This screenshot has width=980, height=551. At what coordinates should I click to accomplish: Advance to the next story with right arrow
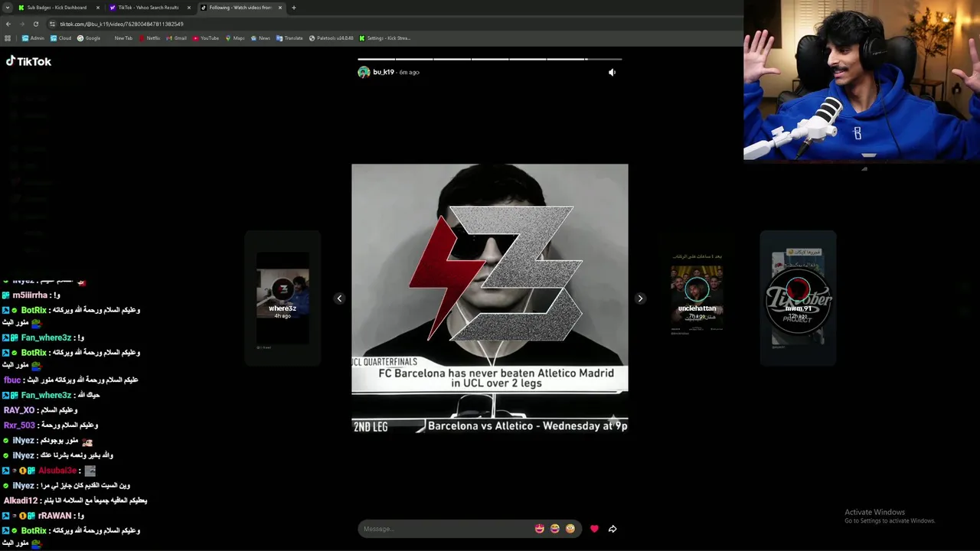pos(640,298)
